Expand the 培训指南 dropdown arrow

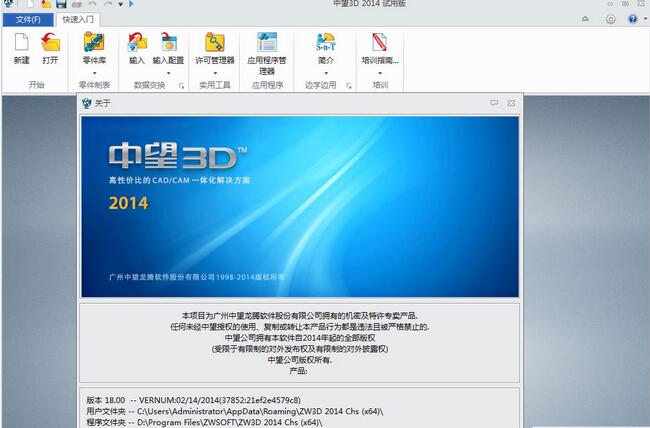click(x=380, y=73)
